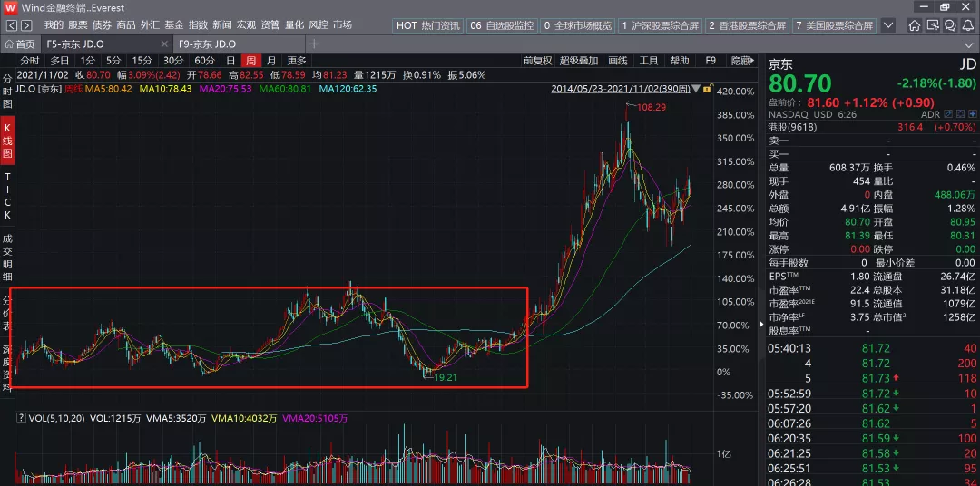Close the F5-京东 JD.O tab

164,44
